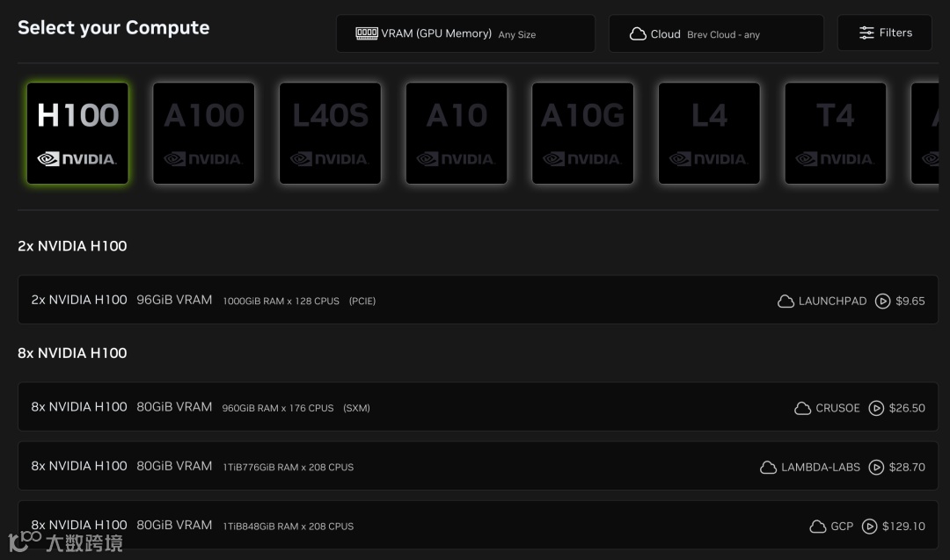The image size is (950, 560).
Task: Select the A100 GPU card
Action: point(203,134)
